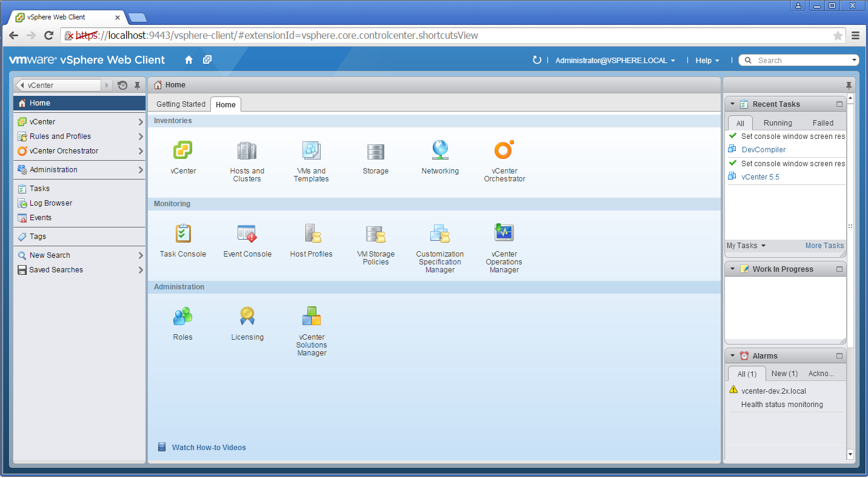Open VMs and Templates

click(312, 150)
